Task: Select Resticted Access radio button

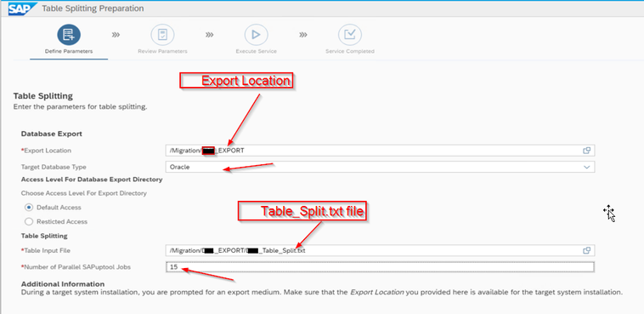Action: (x=29, y=221)
